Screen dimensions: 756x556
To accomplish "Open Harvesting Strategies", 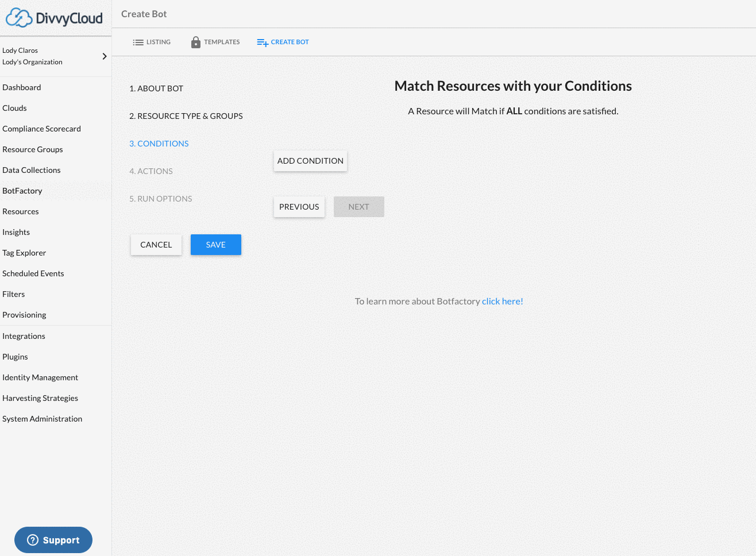I will pos(40,398).
